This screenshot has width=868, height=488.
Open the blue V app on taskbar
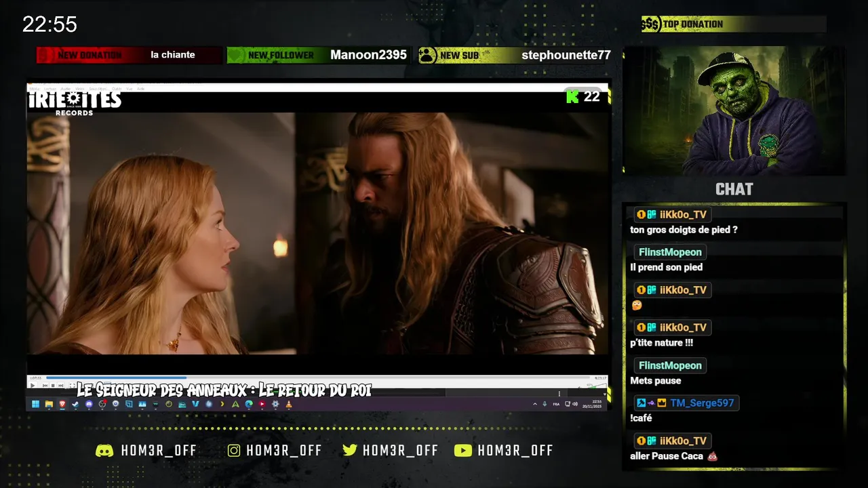tap(195, 404)
